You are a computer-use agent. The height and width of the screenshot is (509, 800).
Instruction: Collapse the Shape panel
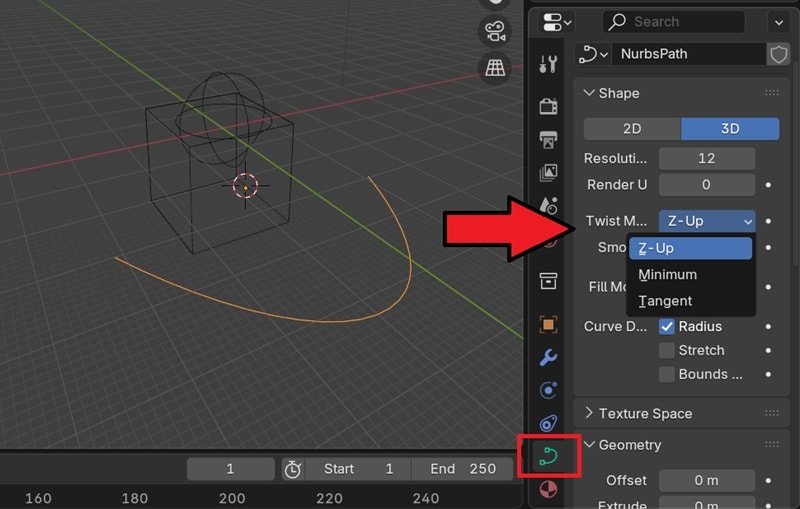[x=590, y=93]
